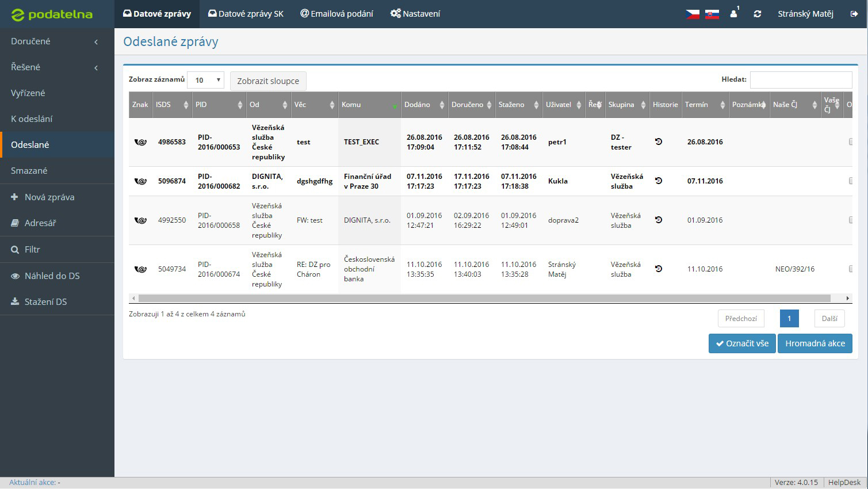Tick checkbox for row 4992550
This screenshot has width=868, height=489.
click(850, 220)
